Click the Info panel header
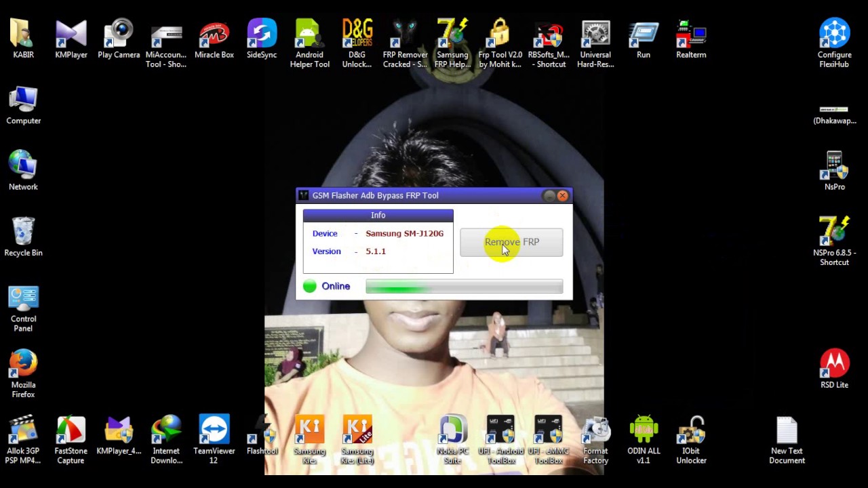This screenshot has width=868, height=488. click(378, 216)
